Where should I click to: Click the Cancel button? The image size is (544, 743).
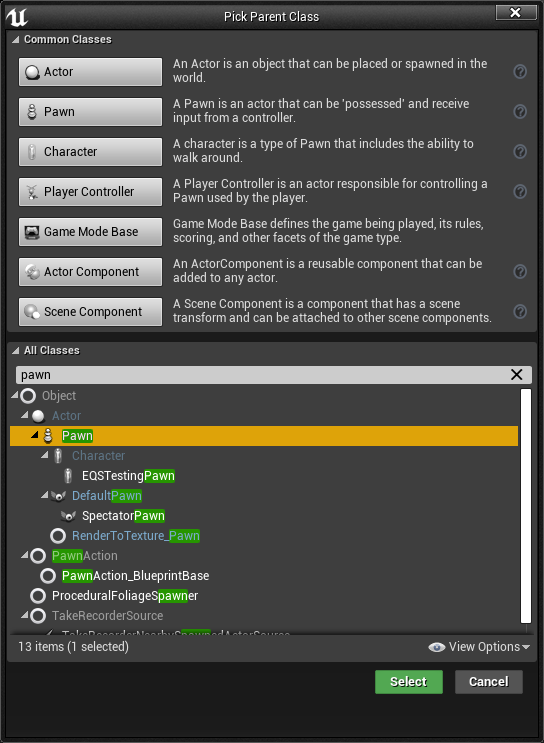(489, 681)
